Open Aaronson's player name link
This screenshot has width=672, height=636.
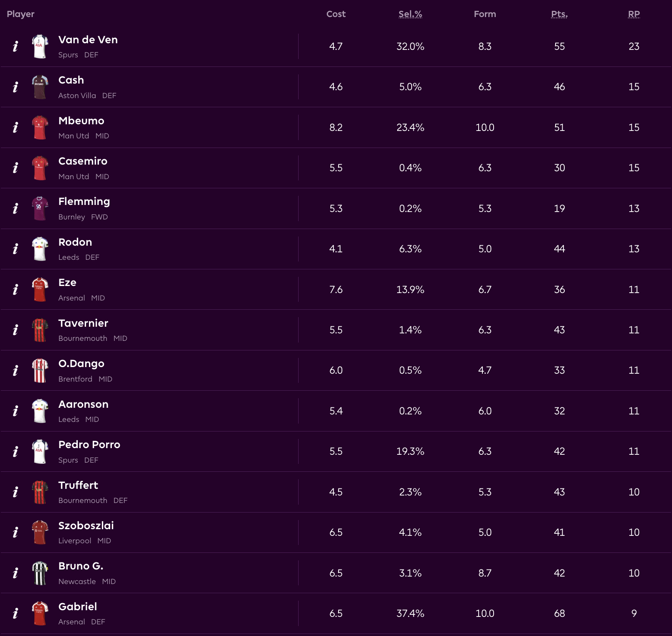point(83,404)
